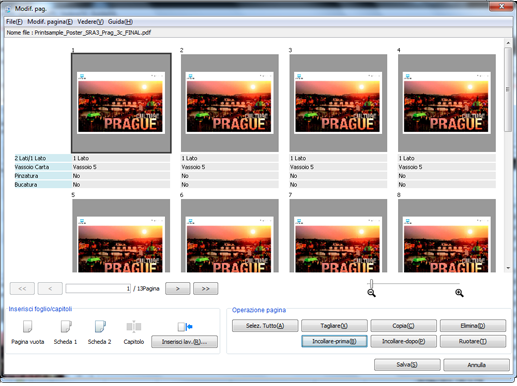Go to previous page with < button
Viewport: 517px width, 386px height.
tap(50, 288)
